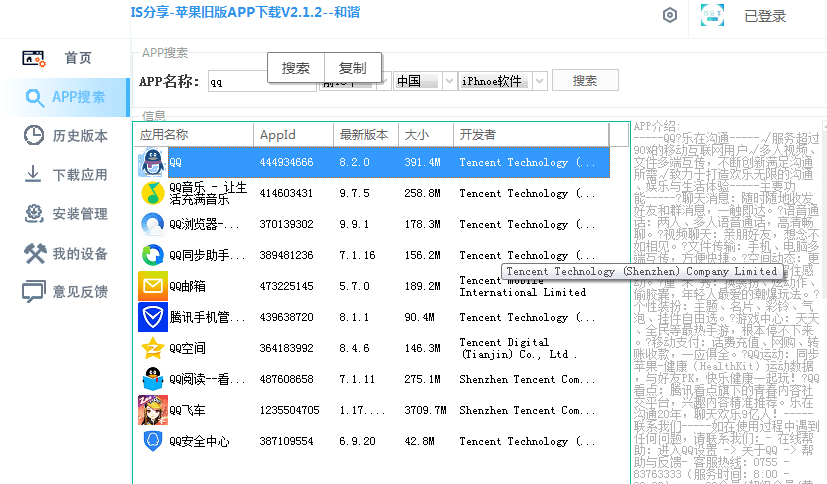Sort by 应用名称 column header

[x=194, y=135]
